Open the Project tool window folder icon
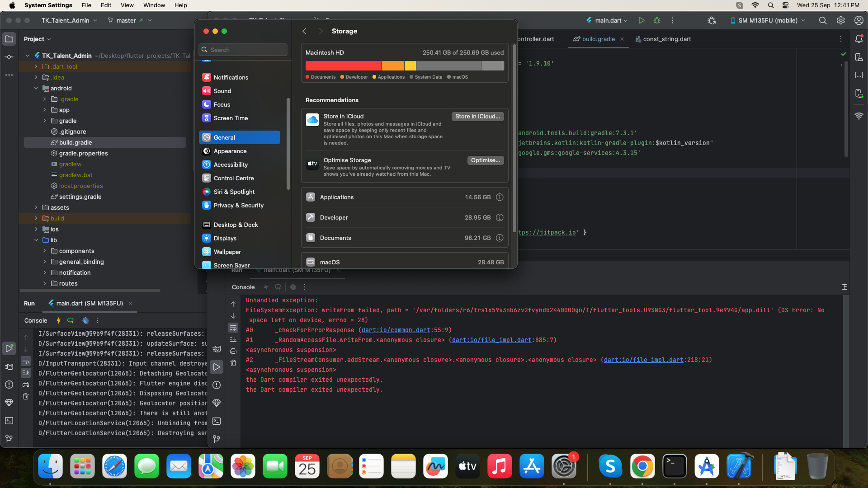 click(x=9, y=39)
